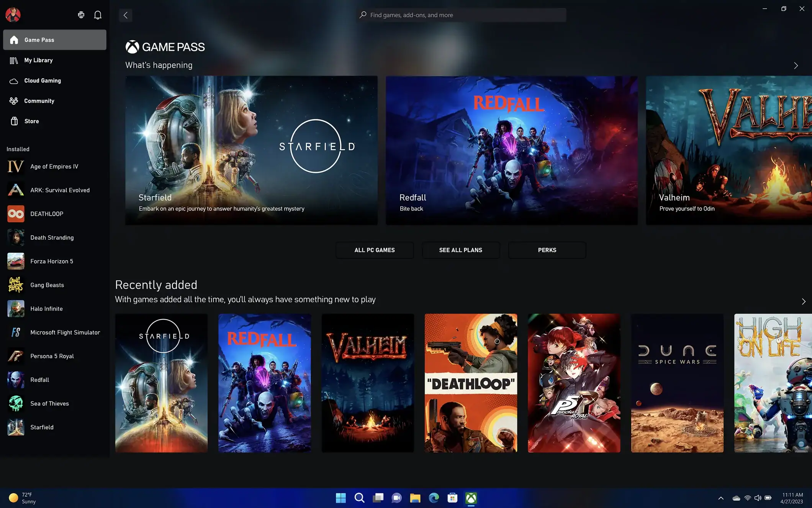Click the Find games search field
812x508 pixels.
coord(461,15)
